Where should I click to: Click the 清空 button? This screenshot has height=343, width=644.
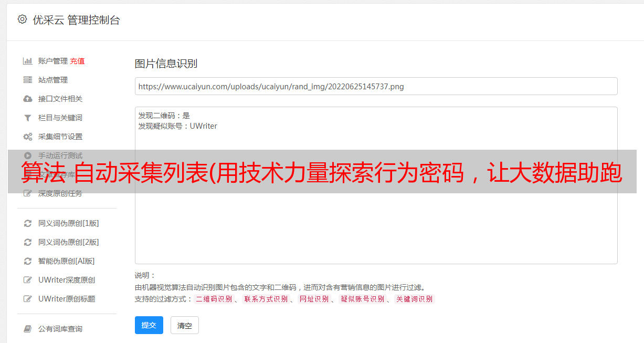[185, 325]
